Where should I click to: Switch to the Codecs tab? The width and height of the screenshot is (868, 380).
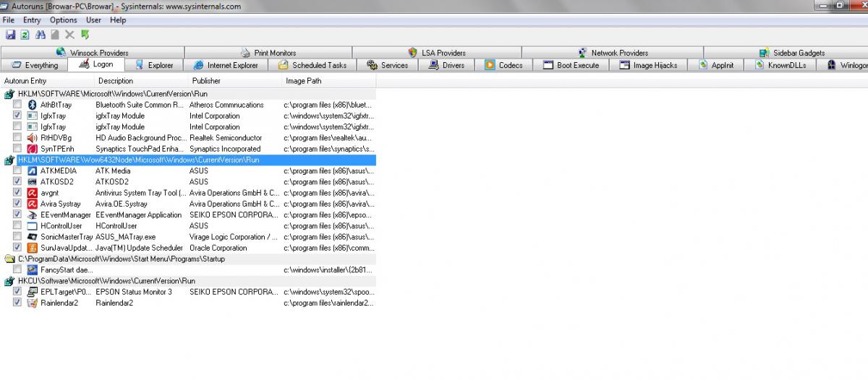(x=504, y=65)
